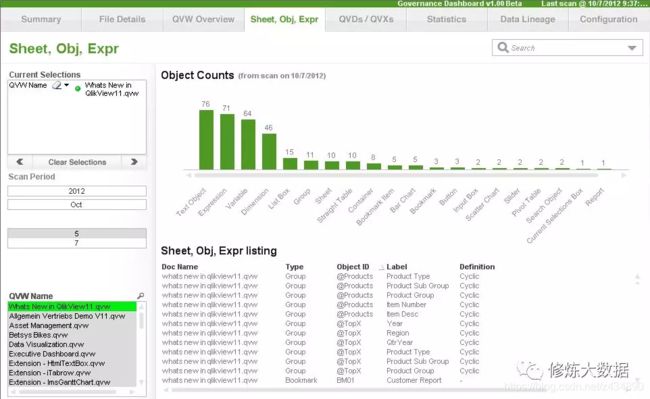The height and width of the screenshot is (399, 650).
Task: Click the Customer Report label cell
Action: click(414, 380)
